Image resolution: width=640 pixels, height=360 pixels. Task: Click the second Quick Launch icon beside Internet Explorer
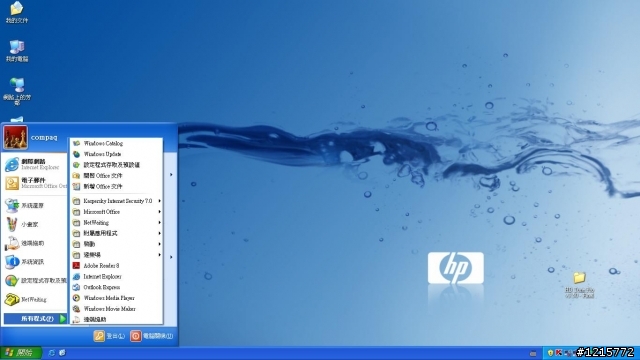pos(62,353)
